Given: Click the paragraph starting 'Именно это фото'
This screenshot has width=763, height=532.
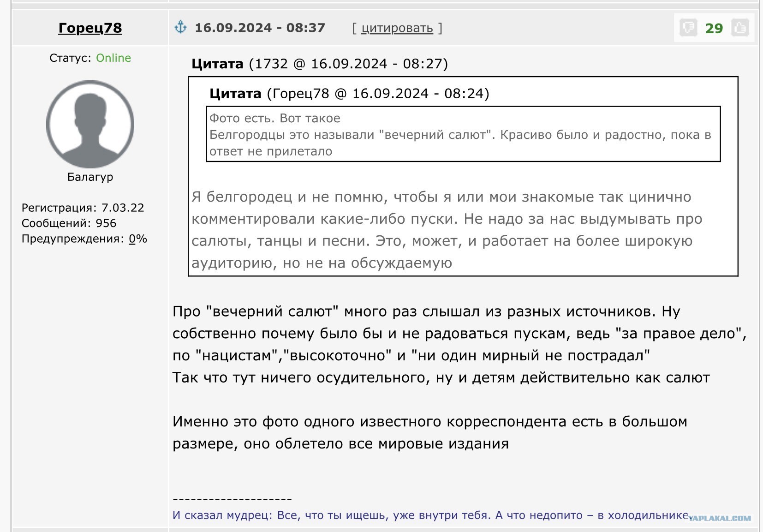Looking at the screenshot, I should click(430, 432).
